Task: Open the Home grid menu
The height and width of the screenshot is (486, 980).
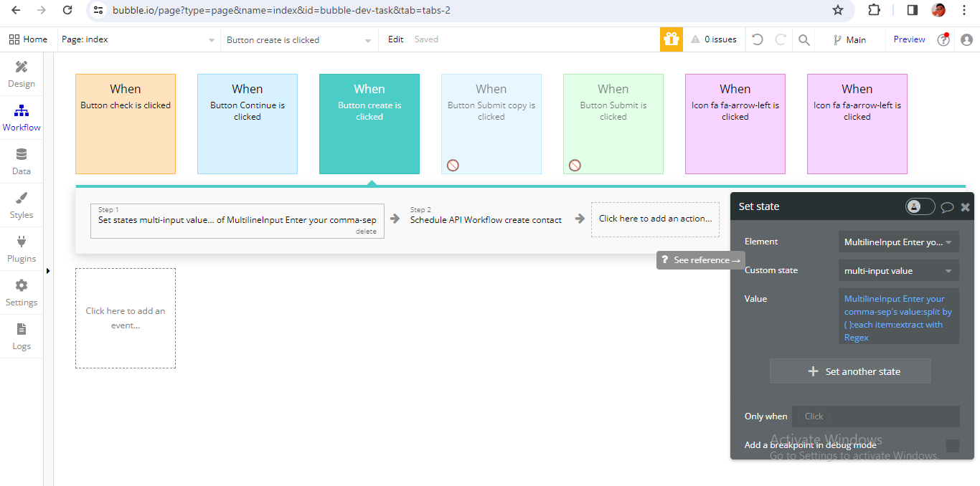Action: [28, 39]
